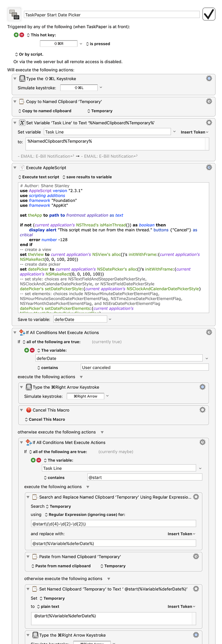Open gear menu for Set Variable 'Task Line' action
Screen dimensions: 222x644
(209, 122)
